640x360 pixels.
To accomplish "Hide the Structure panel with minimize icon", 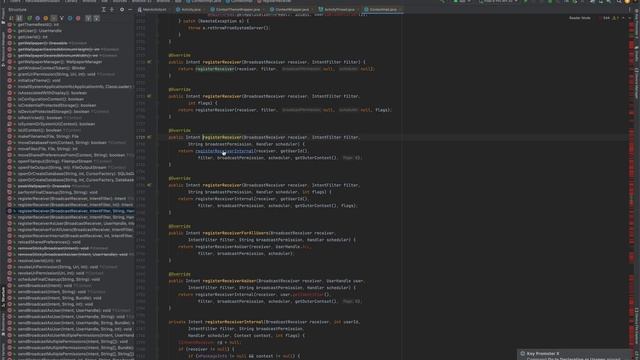I will pos(130,9).
